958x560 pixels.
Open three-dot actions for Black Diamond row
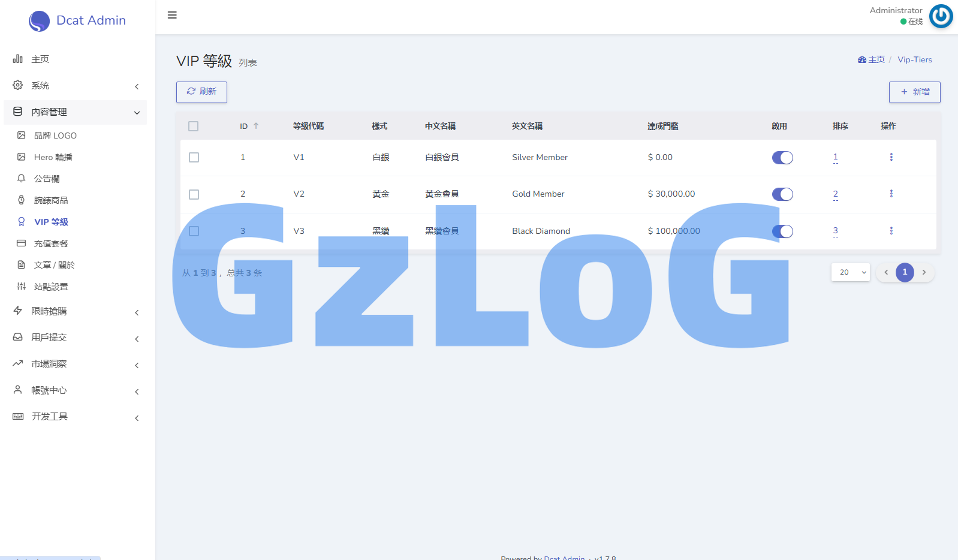pos(891,231)
